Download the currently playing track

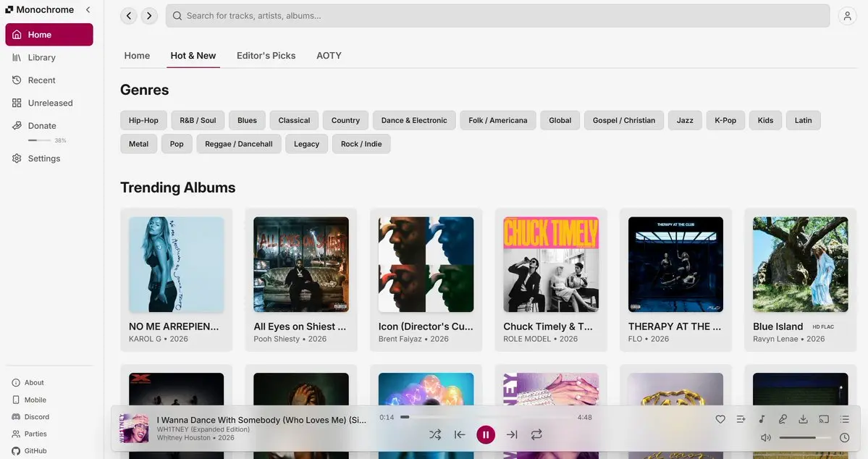click(803, 419)
